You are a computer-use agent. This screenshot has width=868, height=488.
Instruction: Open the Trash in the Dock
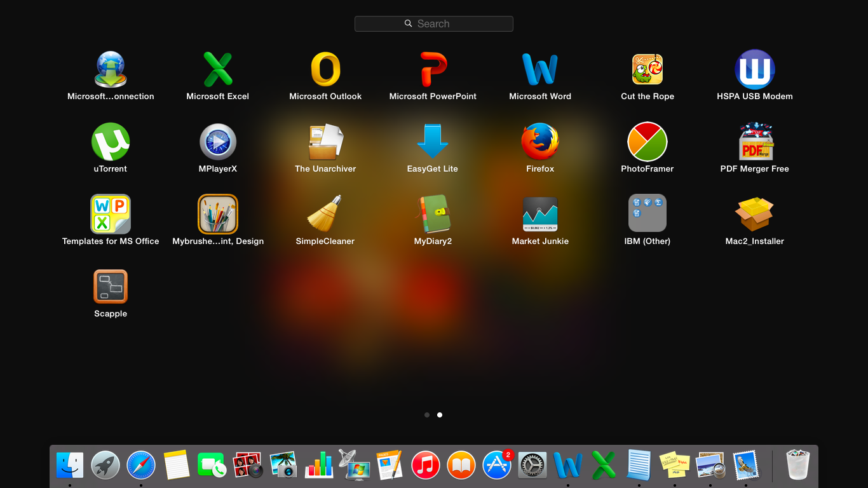tap(799, 465)
